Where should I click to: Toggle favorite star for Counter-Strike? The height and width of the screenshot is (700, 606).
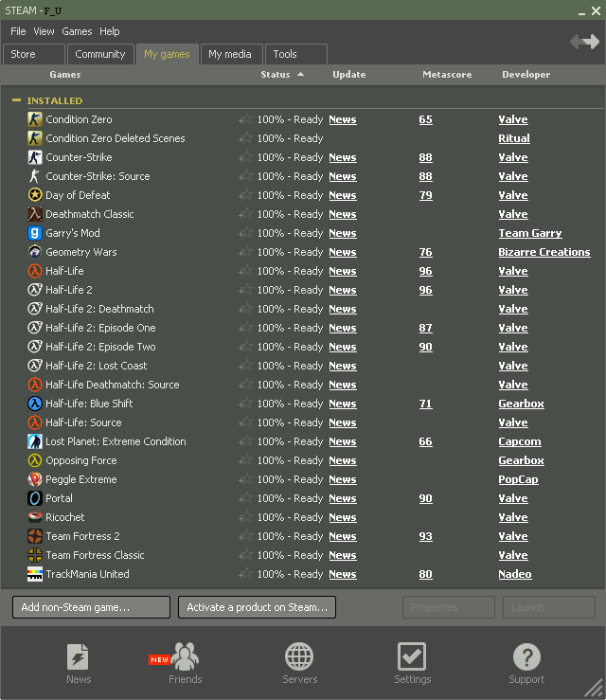[x=245, y=157]
